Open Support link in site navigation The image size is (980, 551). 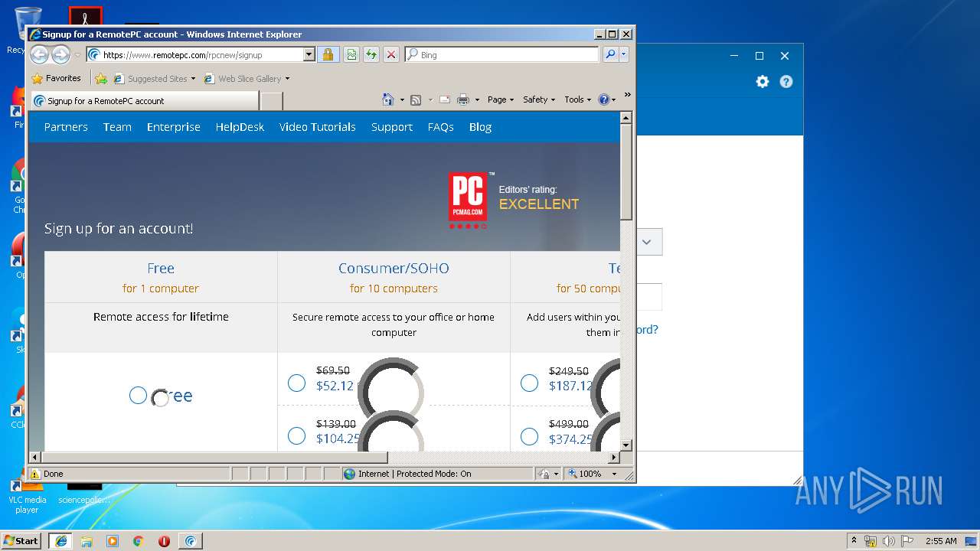pos(392,127)
